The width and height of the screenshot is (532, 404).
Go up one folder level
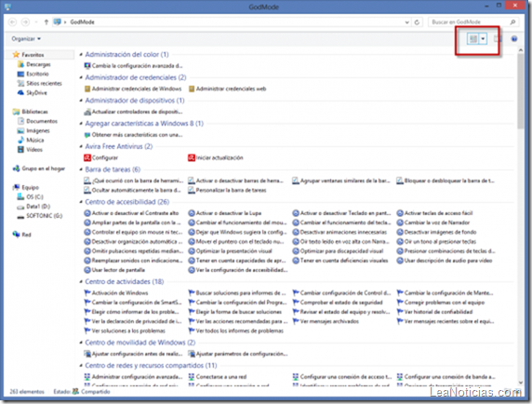click(x=47, y=22)
